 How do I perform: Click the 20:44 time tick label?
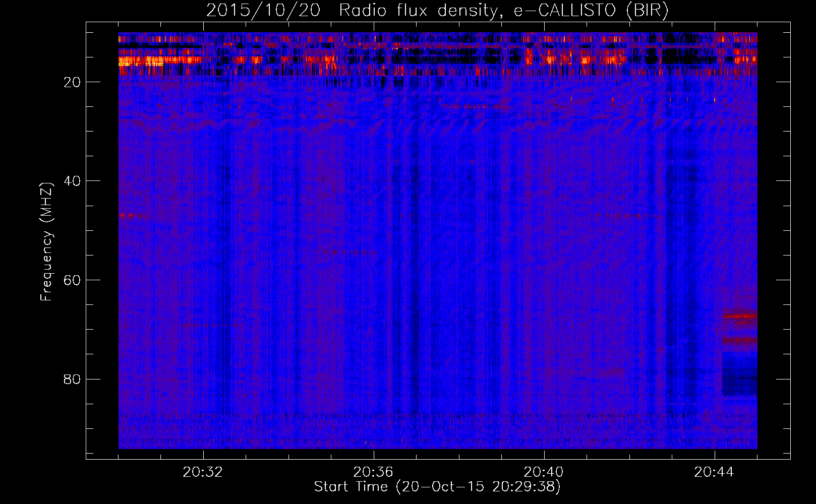tap(714, 472)
